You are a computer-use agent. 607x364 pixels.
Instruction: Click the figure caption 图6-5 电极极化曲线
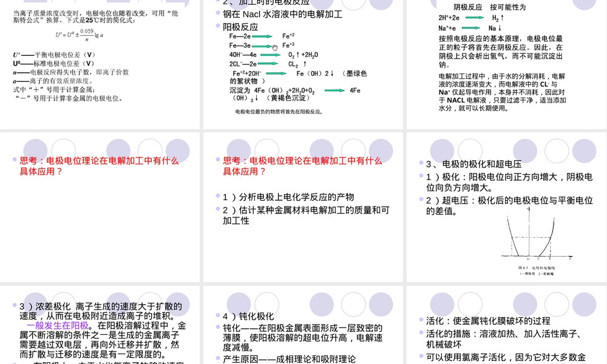537,268
